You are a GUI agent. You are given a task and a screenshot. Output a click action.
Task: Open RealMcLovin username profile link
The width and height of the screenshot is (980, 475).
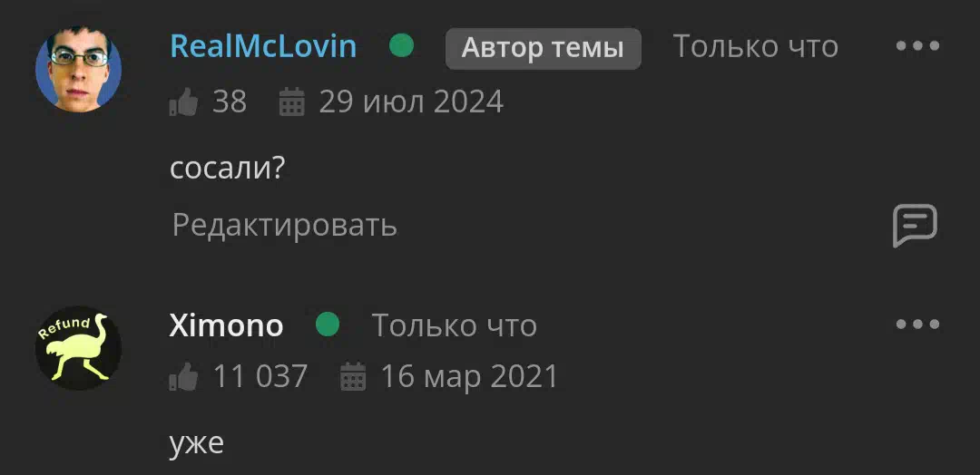click(263, 47)
